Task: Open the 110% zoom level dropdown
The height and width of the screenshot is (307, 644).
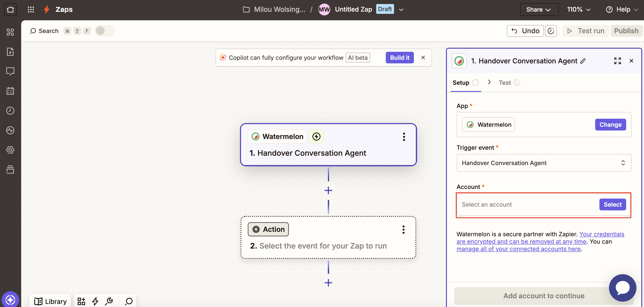Action: (578, 10)
